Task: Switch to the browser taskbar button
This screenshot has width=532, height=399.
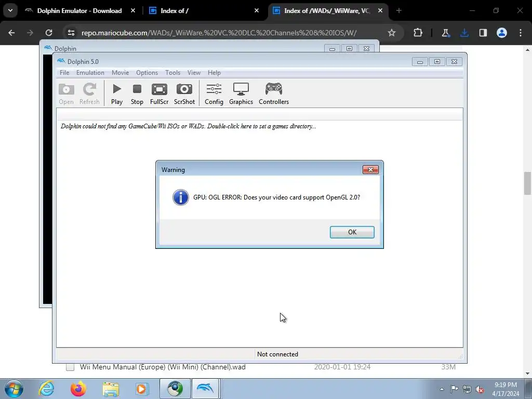Action: [x=175, y=389]
